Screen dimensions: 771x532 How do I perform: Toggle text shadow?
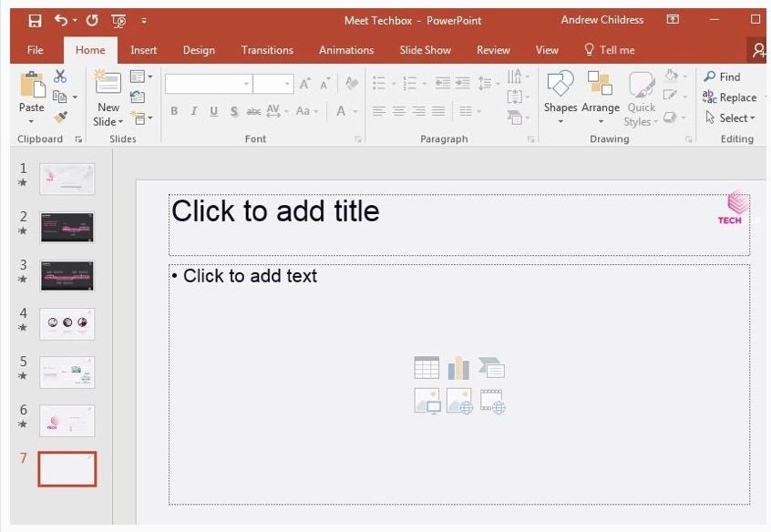click(234, 112)
